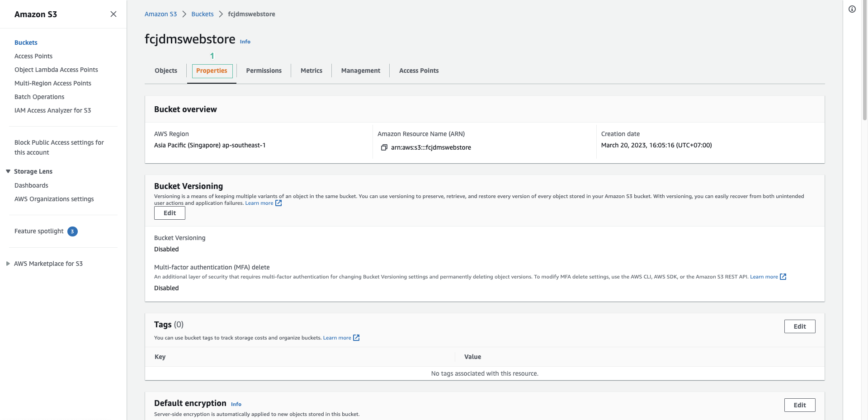Image resolution: width=868 pixels, height=420 pixels.
Task: Close the Amazon S3 navigation panel
Action: (113, 14)
